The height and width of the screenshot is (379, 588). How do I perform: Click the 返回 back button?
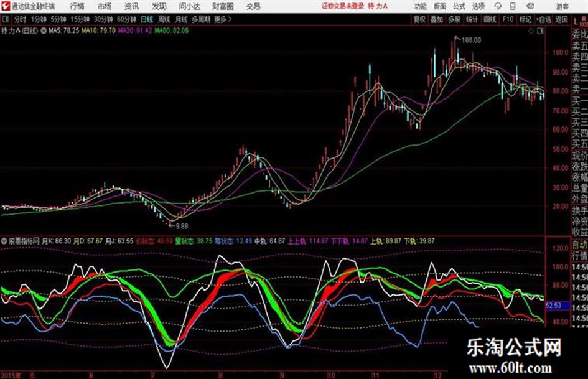point(561,19)
